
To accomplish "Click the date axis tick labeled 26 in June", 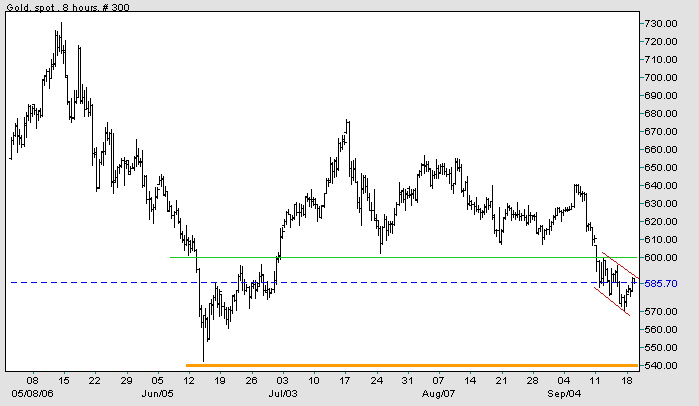I will pyautogui.click(x=251, y=381).
